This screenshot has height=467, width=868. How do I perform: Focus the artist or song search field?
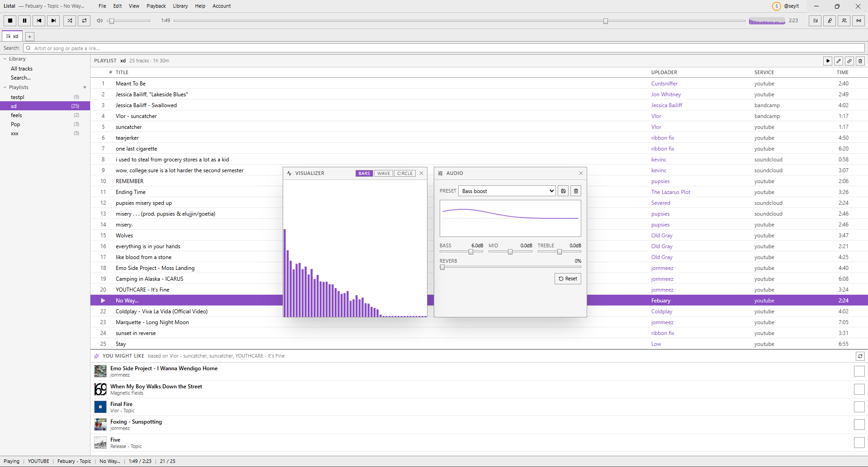[444, 48]
